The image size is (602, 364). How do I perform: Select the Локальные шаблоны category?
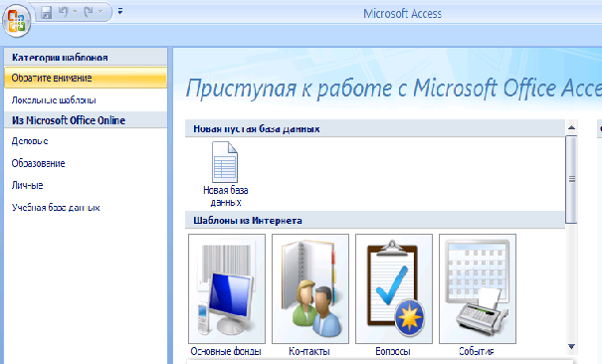click(x=86, y=100)
